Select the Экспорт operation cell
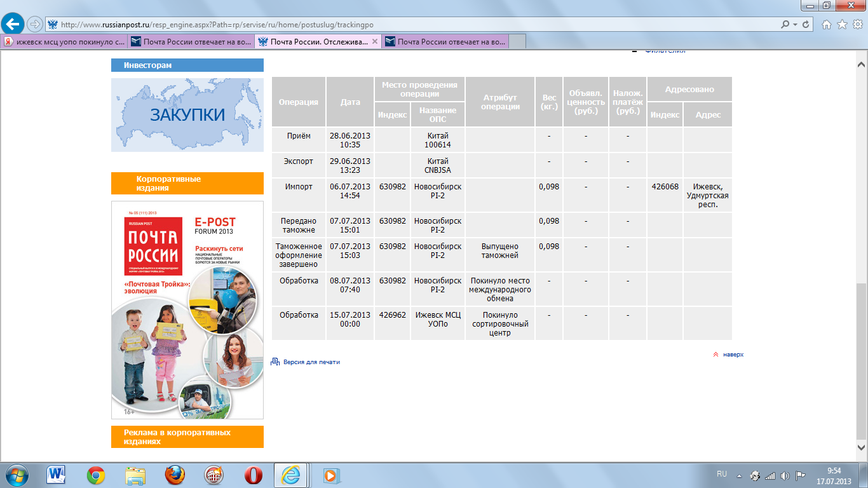This screenshot has width=868, height=488. pos(299,165)
